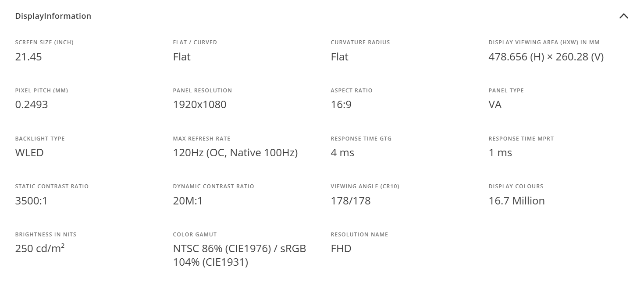Click the Flat / Curved value

click(182, 57)
